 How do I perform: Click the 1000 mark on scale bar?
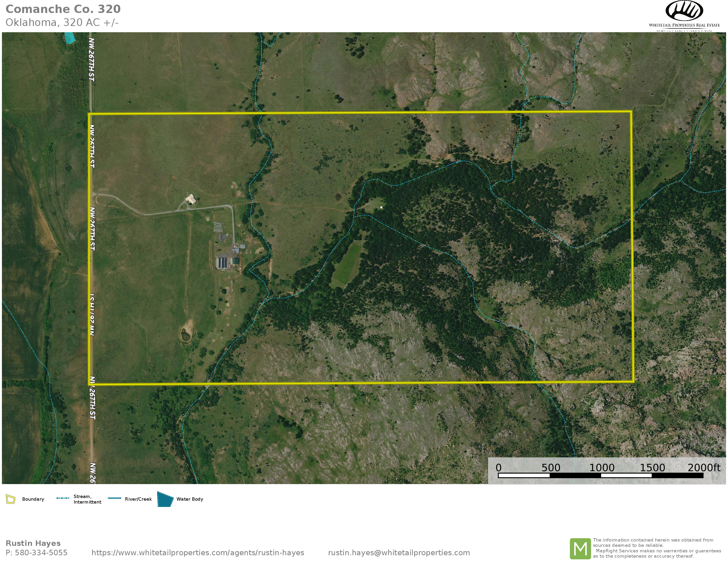[x=602, y=468]
